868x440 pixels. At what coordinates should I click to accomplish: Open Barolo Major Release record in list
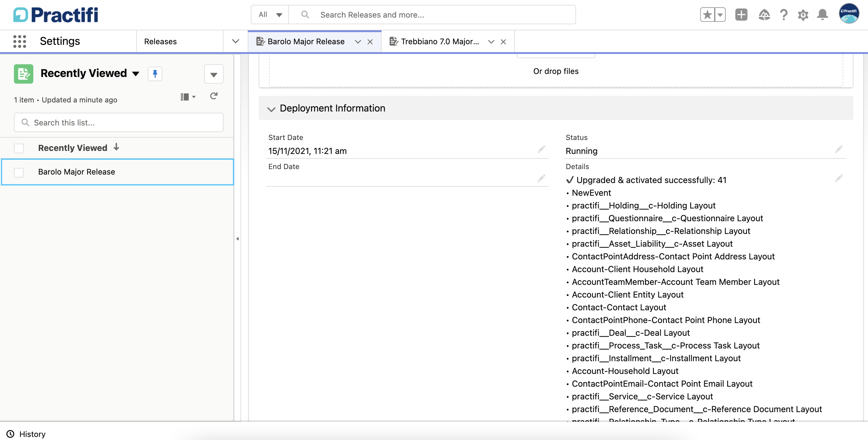point(77,172)
